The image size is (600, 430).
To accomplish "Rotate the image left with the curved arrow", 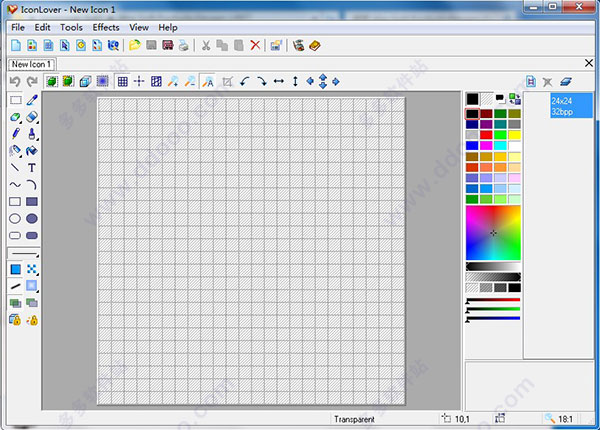I will 245,81.
